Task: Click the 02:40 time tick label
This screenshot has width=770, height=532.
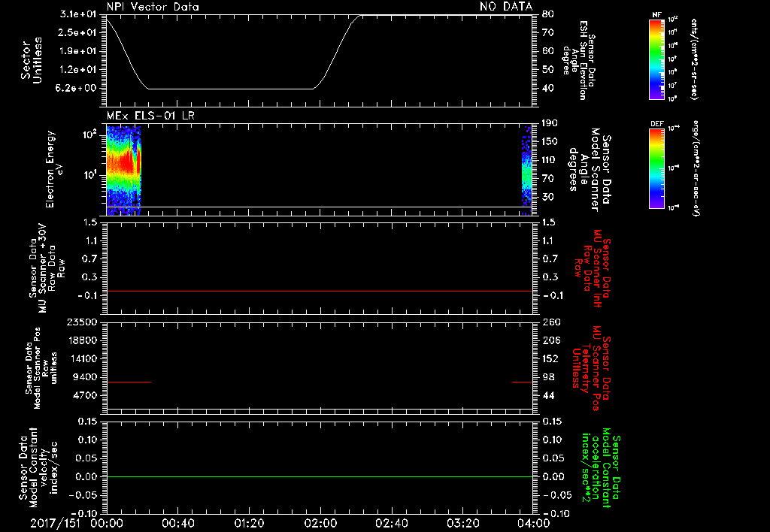Action: (x=391, y=523)
